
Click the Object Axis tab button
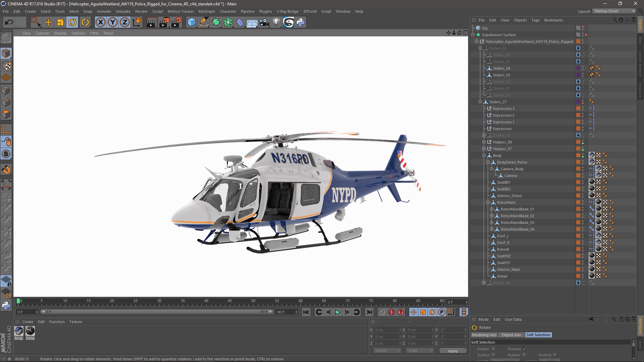511,335
